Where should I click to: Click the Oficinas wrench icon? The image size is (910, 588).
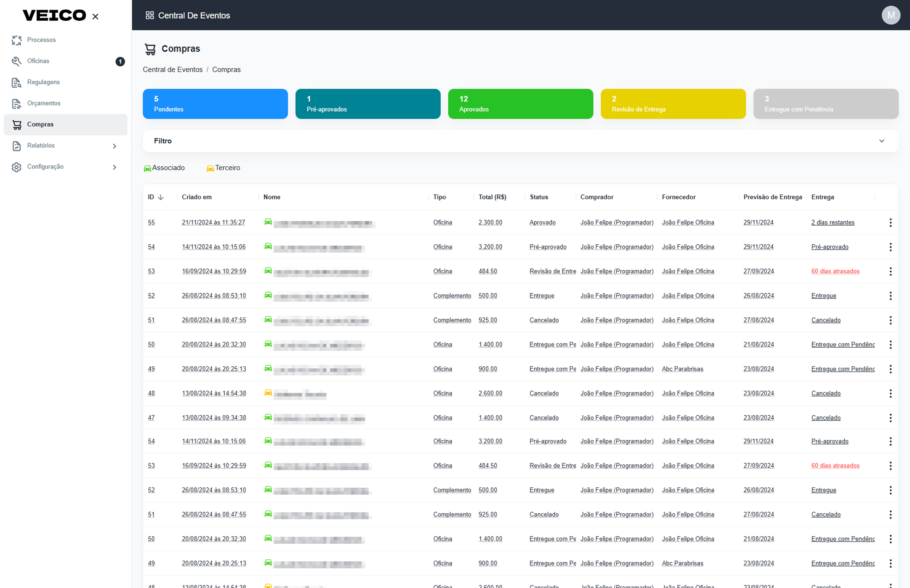tap(17, 61)
